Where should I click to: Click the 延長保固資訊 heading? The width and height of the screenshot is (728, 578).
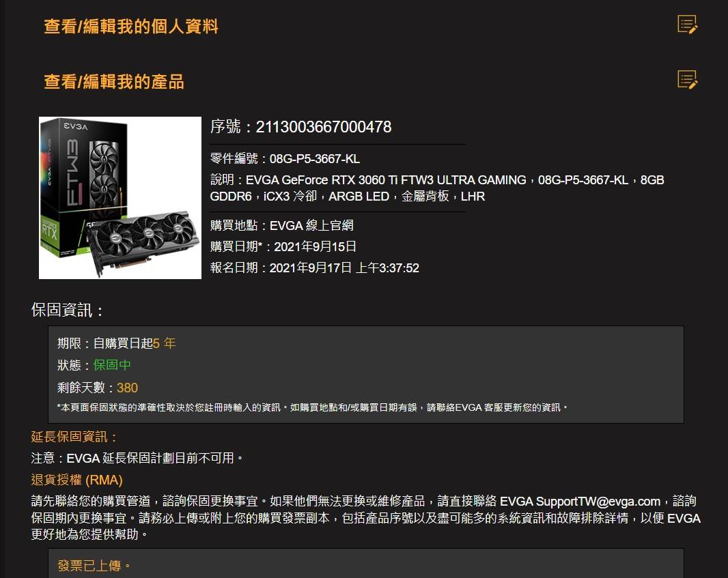74,437
